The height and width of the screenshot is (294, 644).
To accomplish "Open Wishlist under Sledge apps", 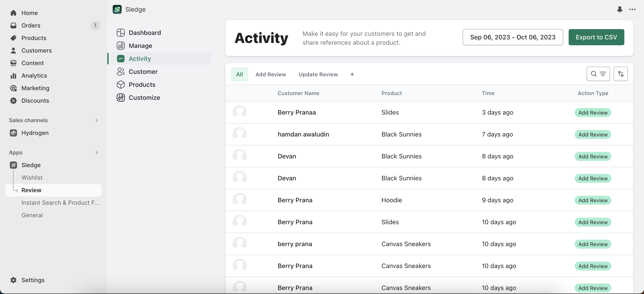I will pyautogui.click(x=32, y=178).
